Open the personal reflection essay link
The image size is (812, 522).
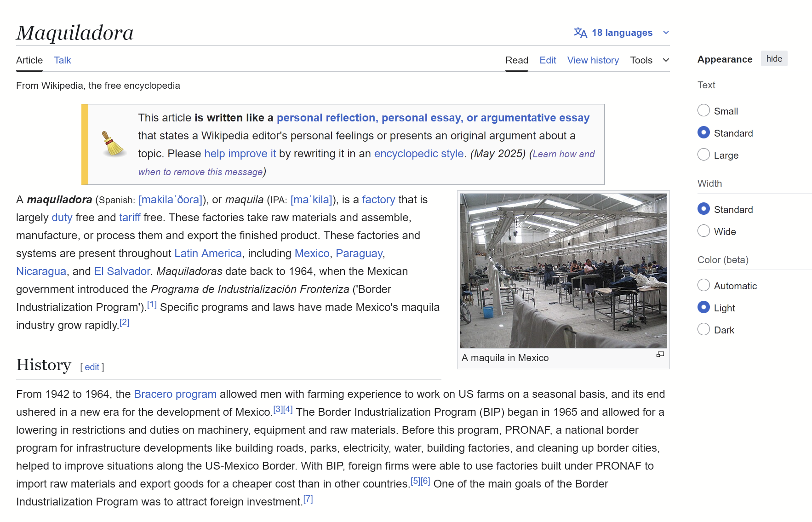pos(433,118)
